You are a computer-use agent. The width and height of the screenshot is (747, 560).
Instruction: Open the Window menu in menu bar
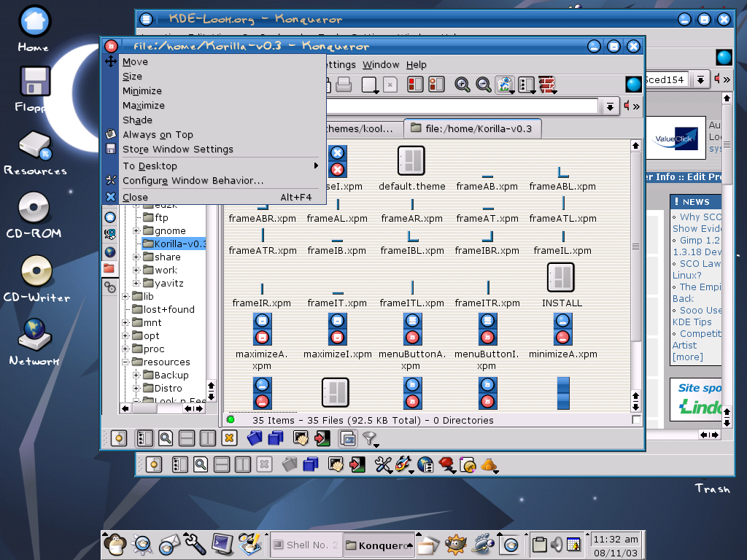[381, 64]
